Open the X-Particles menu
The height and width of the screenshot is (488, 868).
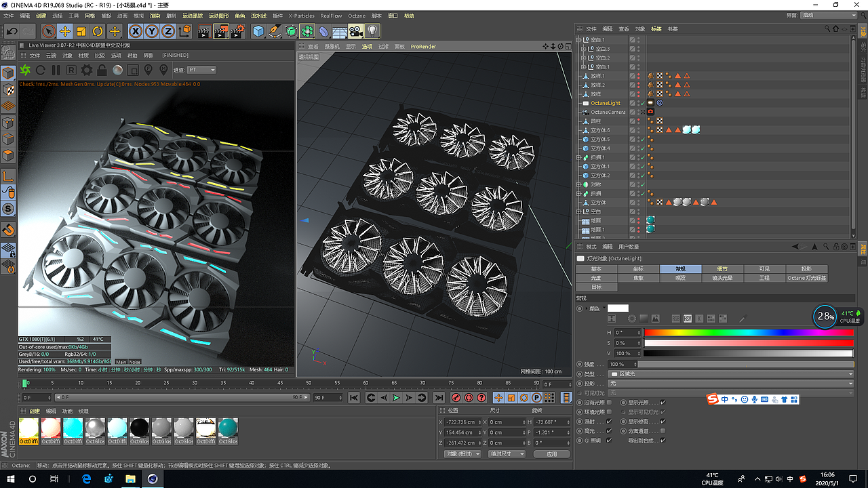[x=302, y=16]
